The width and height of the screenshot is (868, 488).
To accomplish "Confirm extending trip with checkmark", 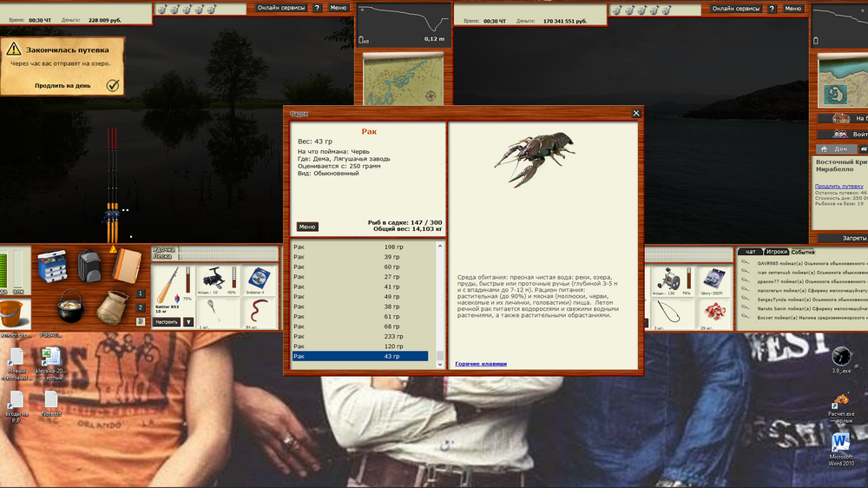I will click(113, 85).
